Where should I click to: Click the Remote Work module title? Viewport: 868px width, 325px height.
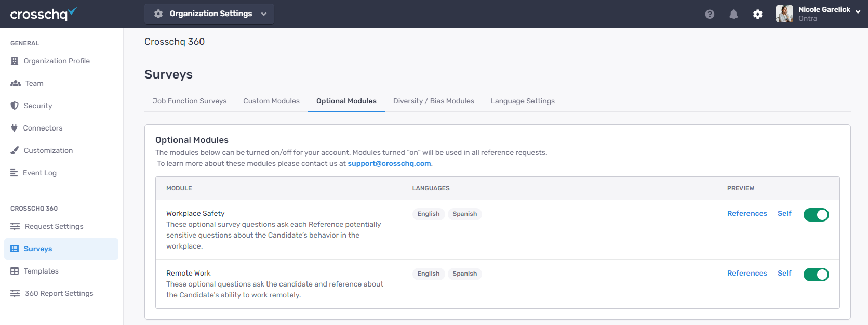(x=189, y=273)
